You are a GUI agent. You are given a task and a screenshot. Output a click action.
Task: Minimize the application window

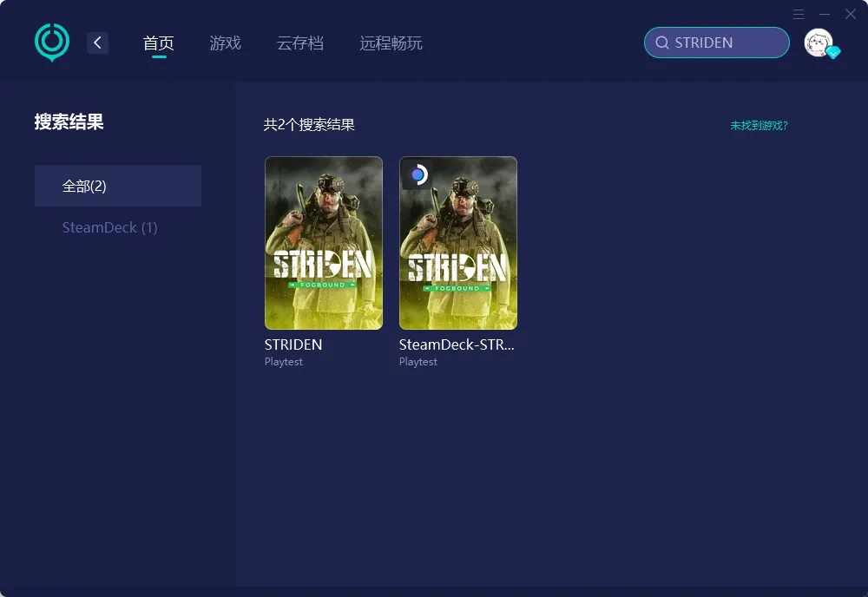pyautogui.click(x=825, y=14)
